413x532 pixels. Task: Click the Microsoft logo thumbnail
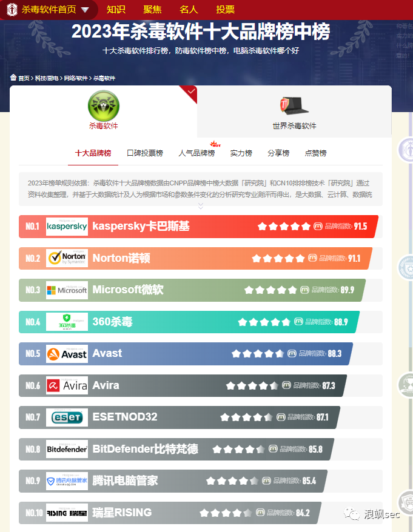click(67, 290)
